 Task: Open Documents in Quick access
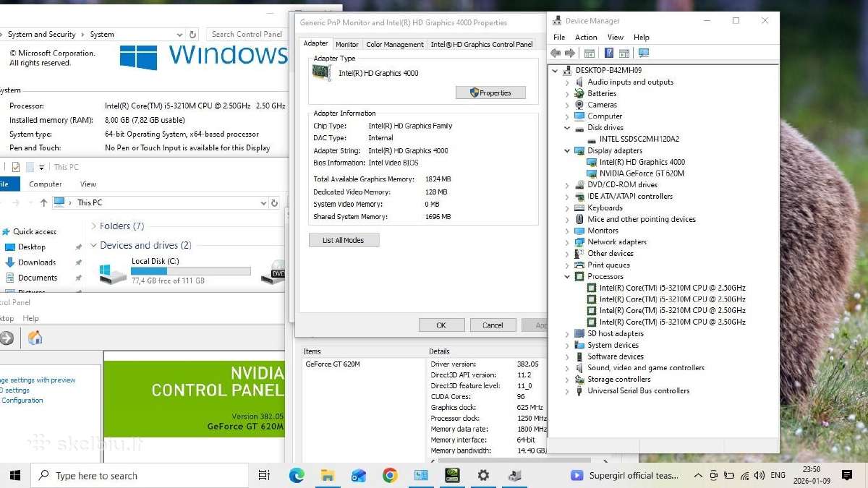pyautogui.click(x=38, y=278)
